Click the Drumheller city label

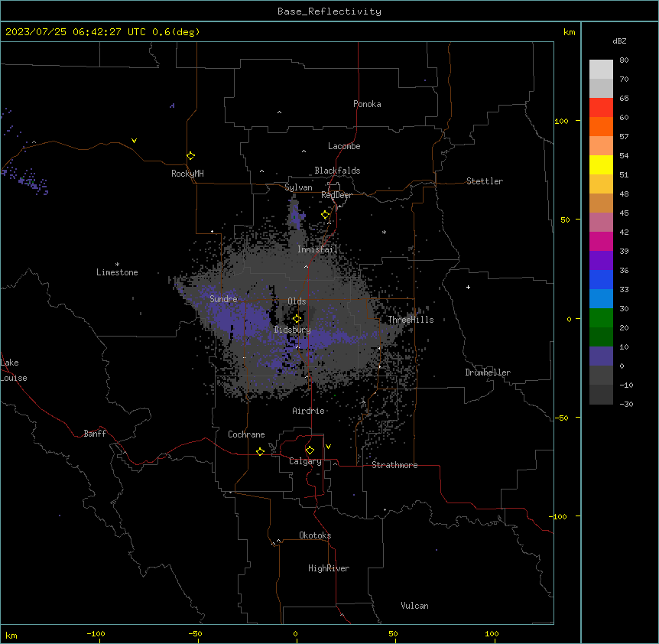[x=488, y=372]
